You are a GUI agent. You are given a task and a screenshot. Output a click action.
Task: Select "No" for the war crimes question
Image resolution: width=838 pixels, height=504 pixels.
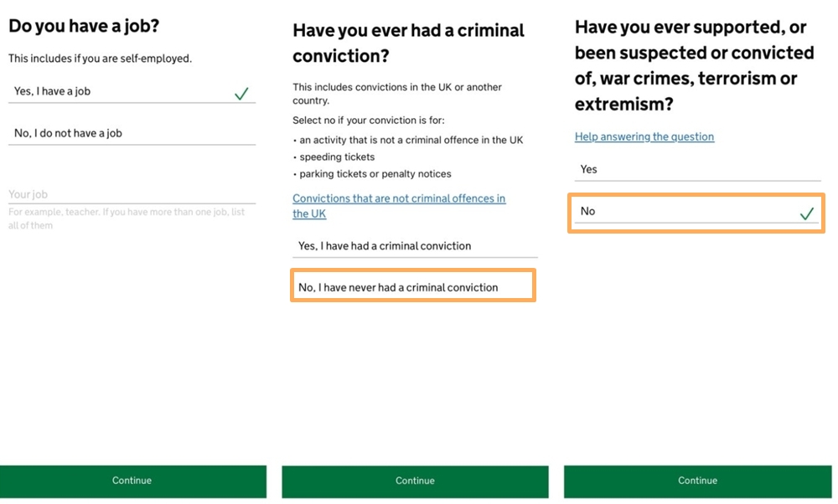coord(696,213)
